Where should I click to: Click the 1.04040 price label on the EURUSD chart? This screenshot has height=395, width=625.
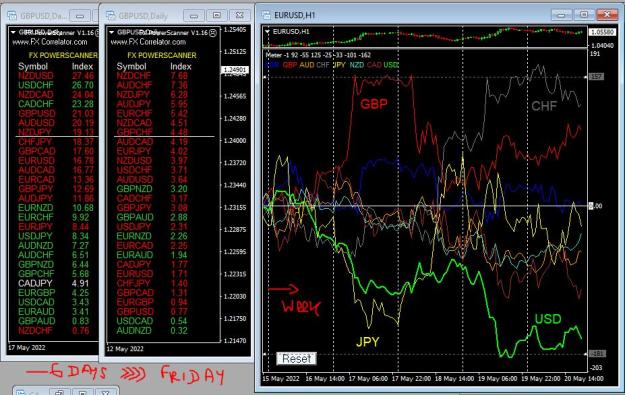coord(602,46)
